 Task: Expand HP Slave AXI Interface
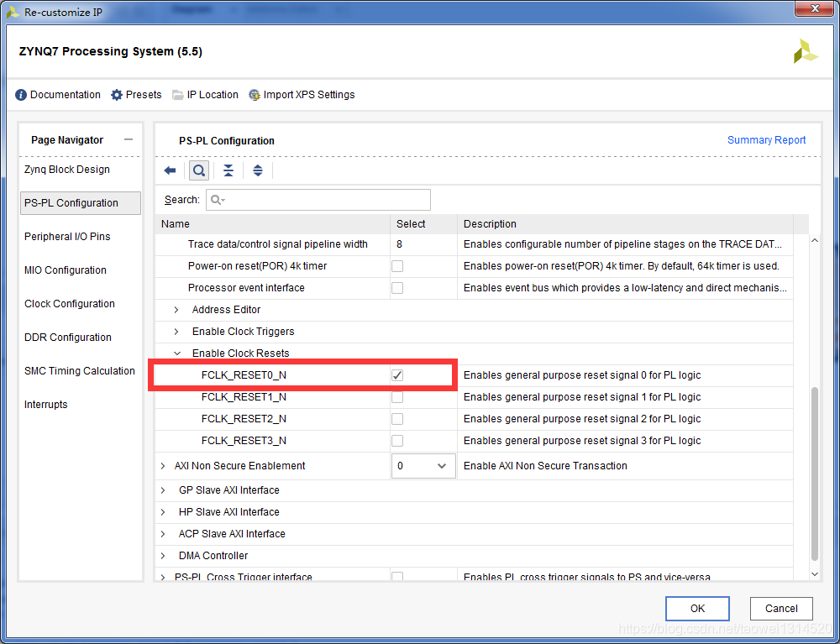(163, 512)
